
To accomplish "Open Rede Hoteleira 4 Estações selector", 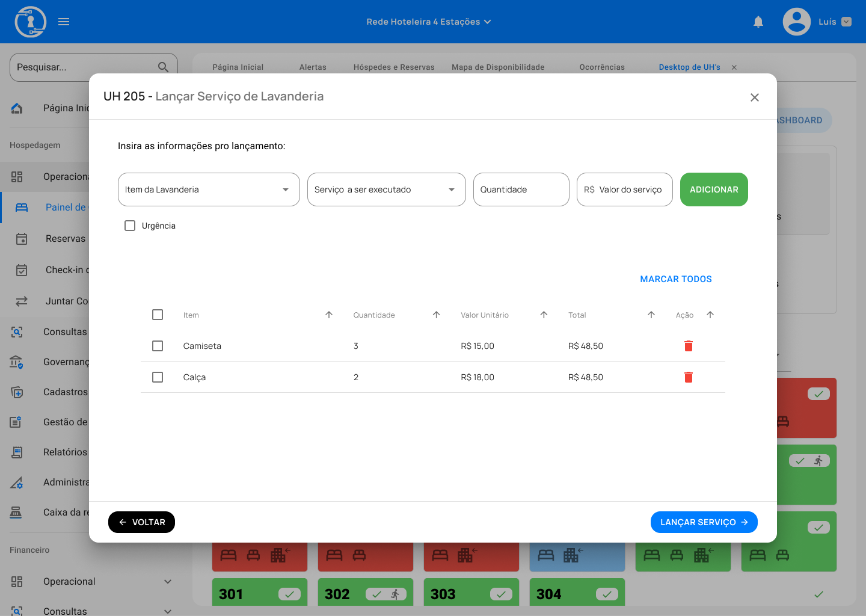I will point(428,22).
